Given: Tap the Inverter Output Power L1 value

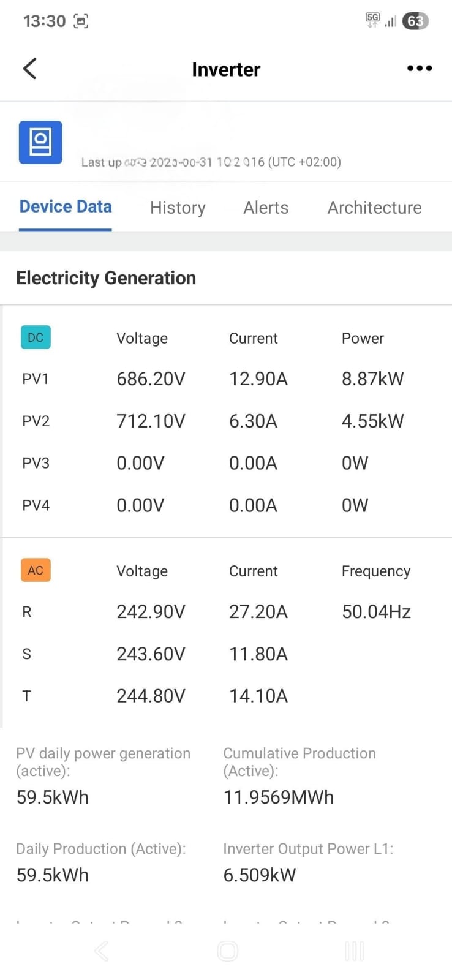Looking at the screenshot, I should pyautogui.click(x=260, y=875).
